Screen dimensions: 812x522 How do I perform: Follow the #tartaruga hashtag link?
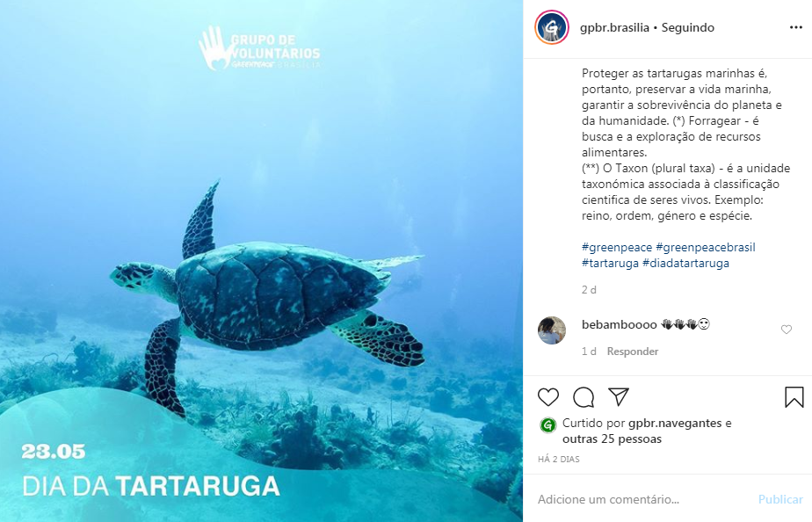tap(610, 263)
